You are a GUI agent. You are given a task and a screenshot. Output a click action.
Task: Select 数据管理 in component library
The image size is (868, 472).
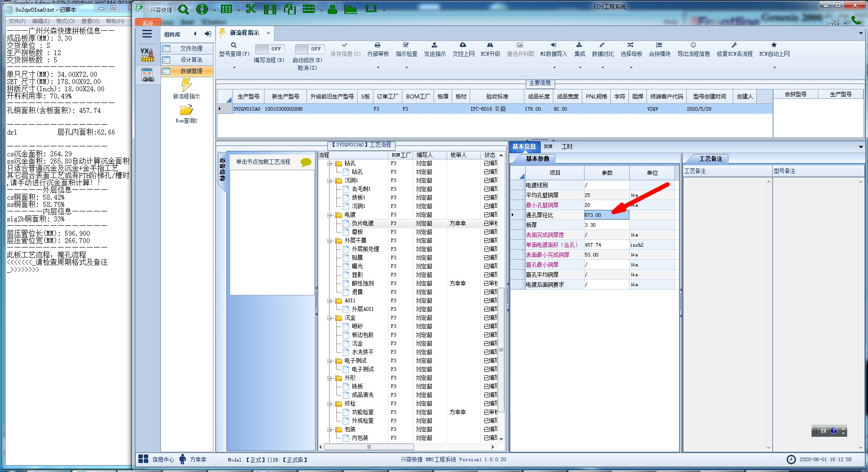click(x=187, y=71)
